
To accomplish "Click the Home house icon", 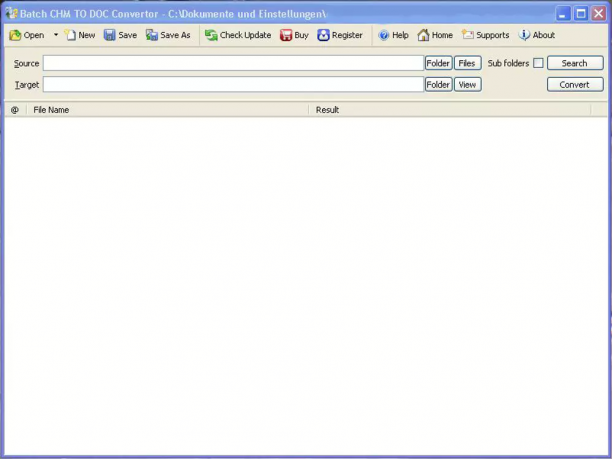I will coord(423,35).
